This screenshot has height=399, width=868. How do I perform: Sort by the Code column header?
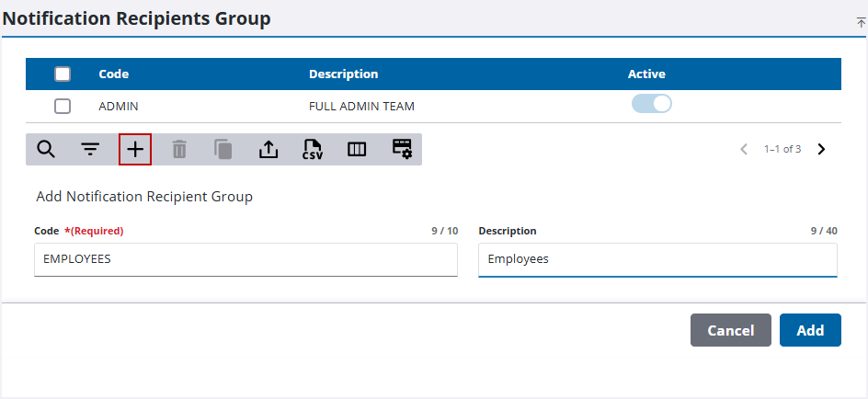[113, 74]
